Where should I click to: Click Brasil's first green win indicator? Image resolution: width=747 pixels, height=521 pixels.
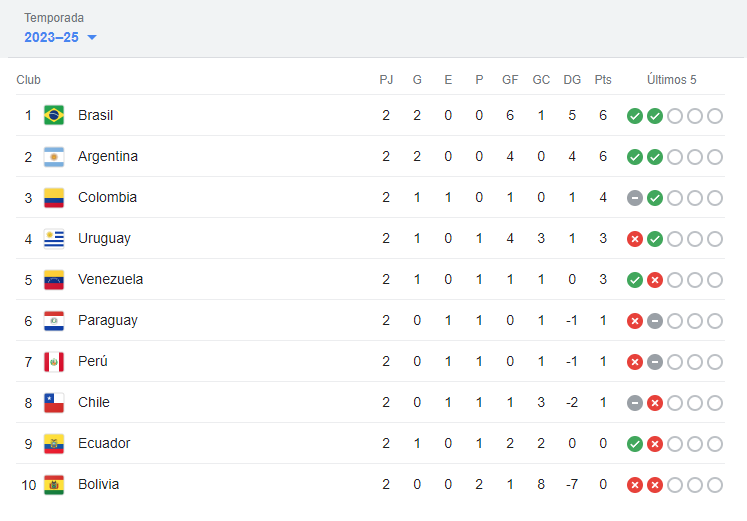coord(635,116)
